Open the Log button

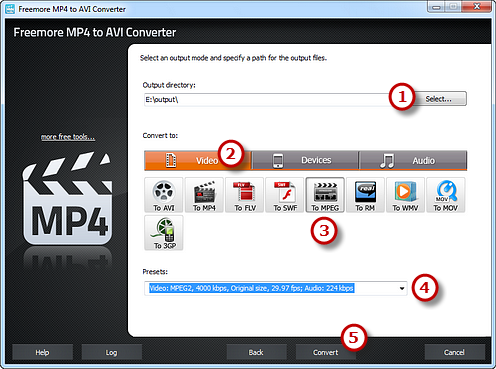click(111, 352)
